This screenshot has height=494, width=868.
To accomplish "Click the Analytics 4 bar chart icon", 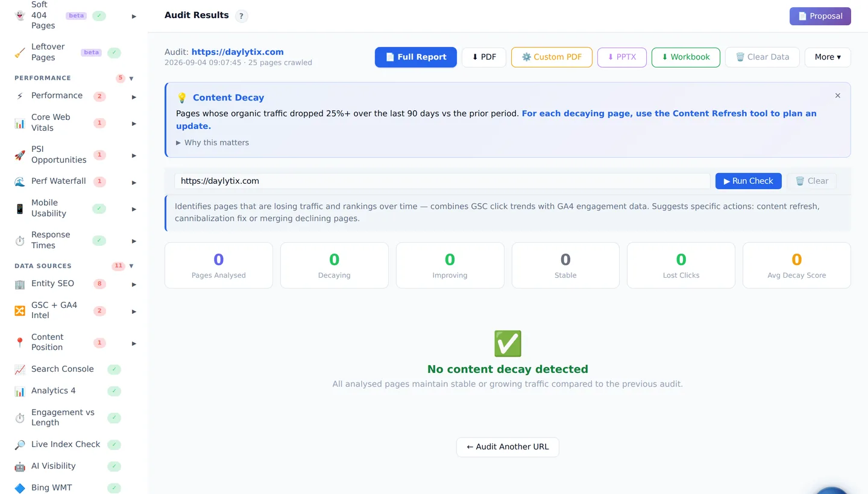I will tap(20, 391).
